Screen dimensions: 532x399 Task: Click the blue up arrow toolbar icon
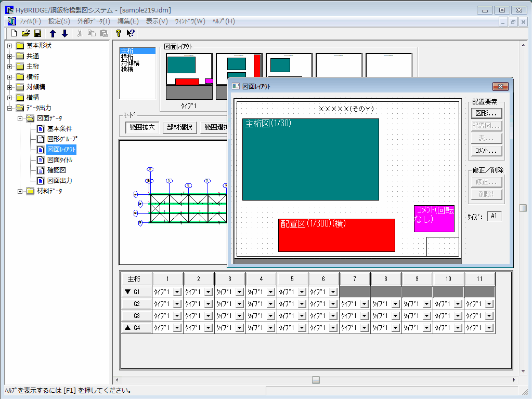[53, 33]
